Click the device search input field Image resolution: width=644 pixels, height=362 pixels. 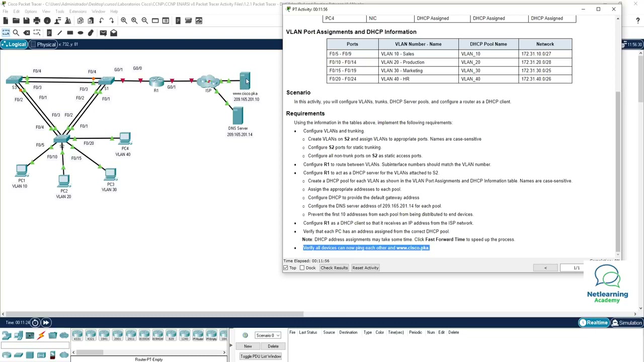[x=35, y=345]
